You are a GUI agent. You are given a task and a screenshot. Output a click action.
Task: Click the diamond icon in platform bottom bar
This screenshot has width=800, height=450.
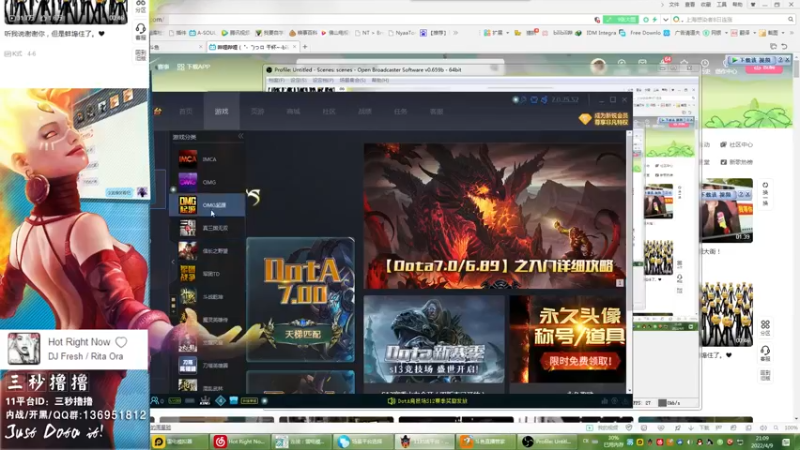(220, 401)
